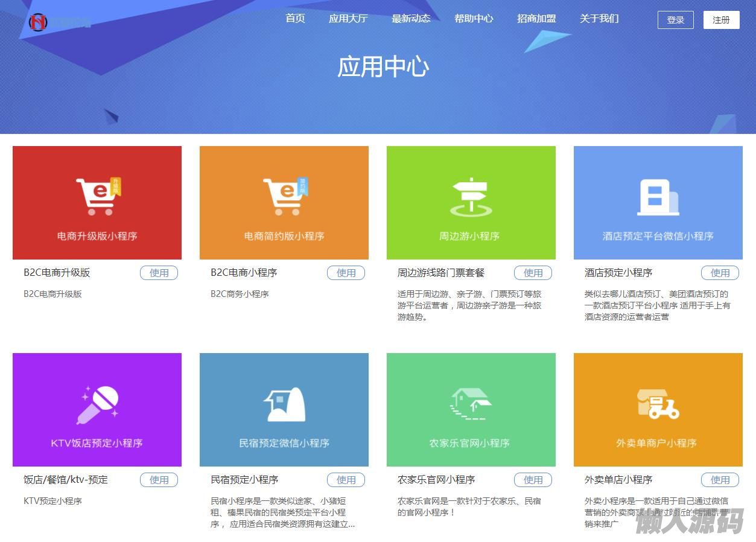Screen dimensions: 756x542
Task: Click 使用 for 外卖单店小程序
Action: coord(720,480)
